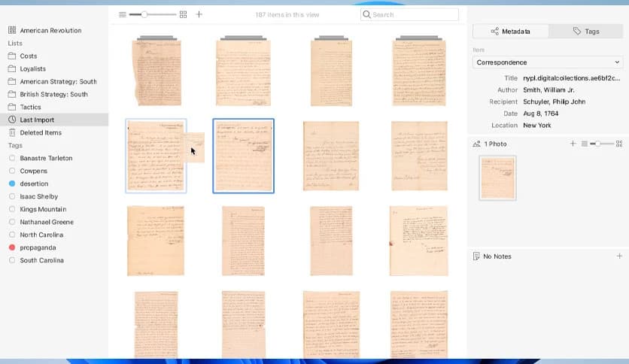629x364 pixels.
Task: Edit the Author field Smith, William Jr.
Action: 549,89
